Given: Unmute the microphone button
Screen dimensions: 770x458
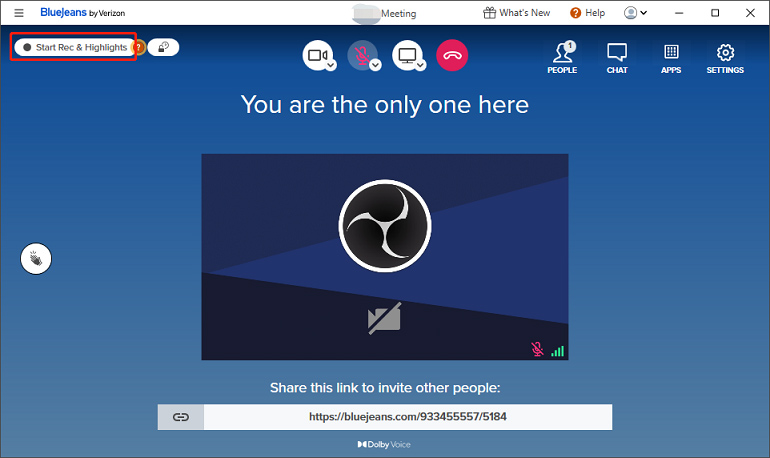Looking at the screenshot, I should pos(362,55).
